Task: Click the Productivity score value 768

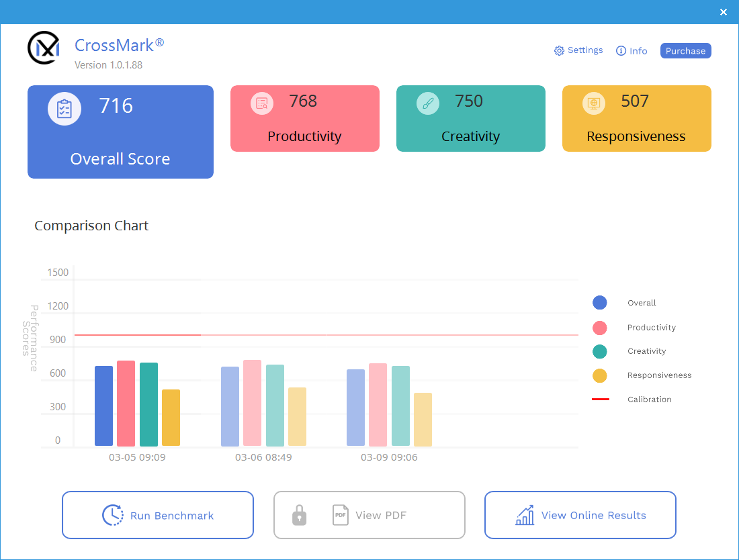Action: point(303,101)
